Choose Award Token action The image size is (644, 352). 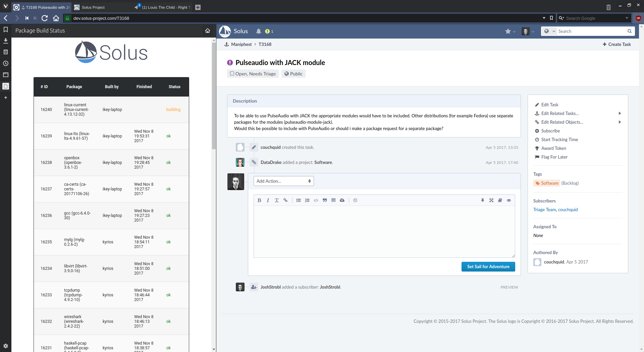[x=553, y=148]
